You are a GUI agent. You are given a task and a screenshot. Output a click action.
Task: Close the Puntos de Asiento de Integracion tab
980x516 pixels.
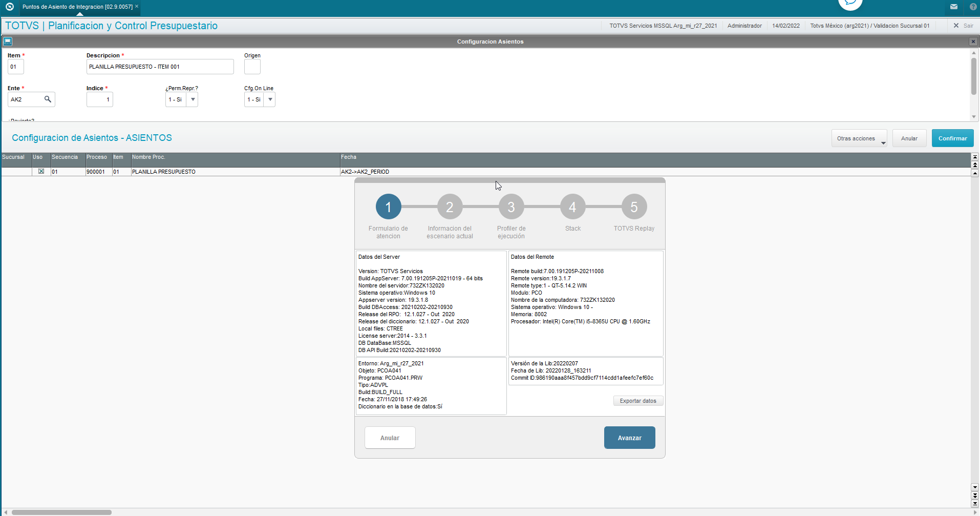coord(137,7)
